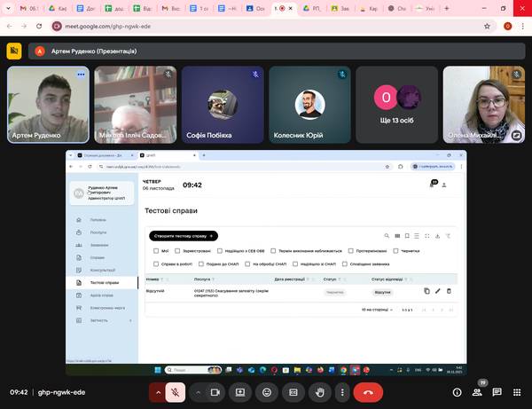This screenshot has height=409, width=532.
Task: Select Олена Михайлівна's video tile
Action: click(485, 104)
